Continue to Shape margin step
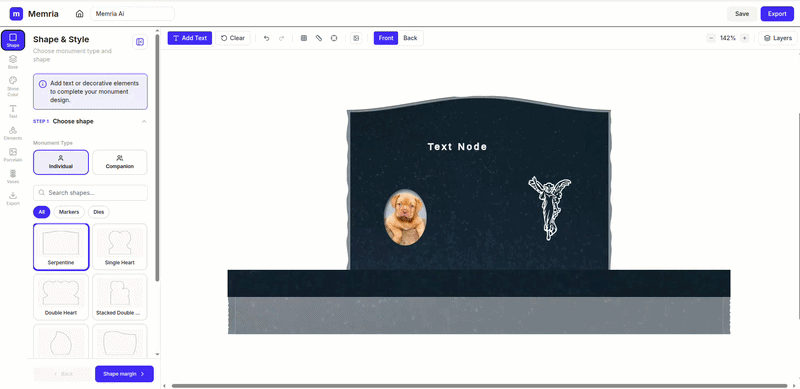 point(124,374)
